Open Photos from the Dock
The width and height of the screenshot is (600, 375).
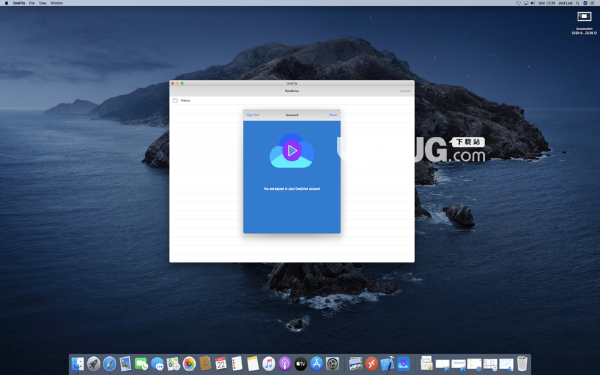tap(189, 364)
